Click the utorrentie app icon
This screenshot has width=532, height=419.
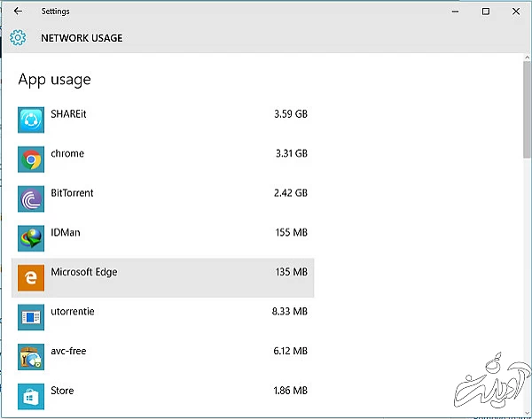coord(31,317)
